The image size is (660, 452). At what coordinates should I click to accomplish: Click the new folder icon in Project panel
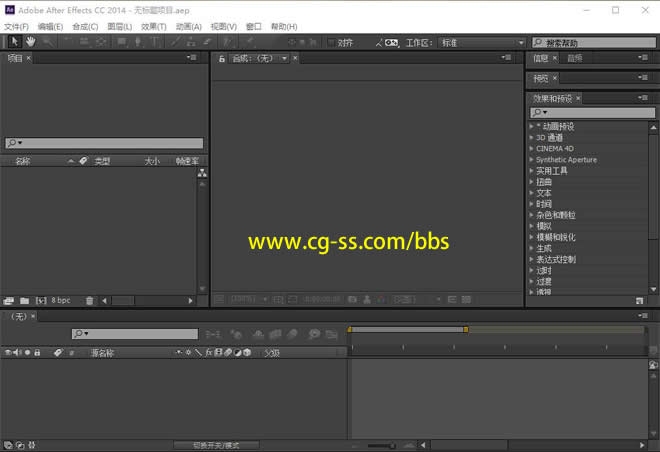pos(23,300)
